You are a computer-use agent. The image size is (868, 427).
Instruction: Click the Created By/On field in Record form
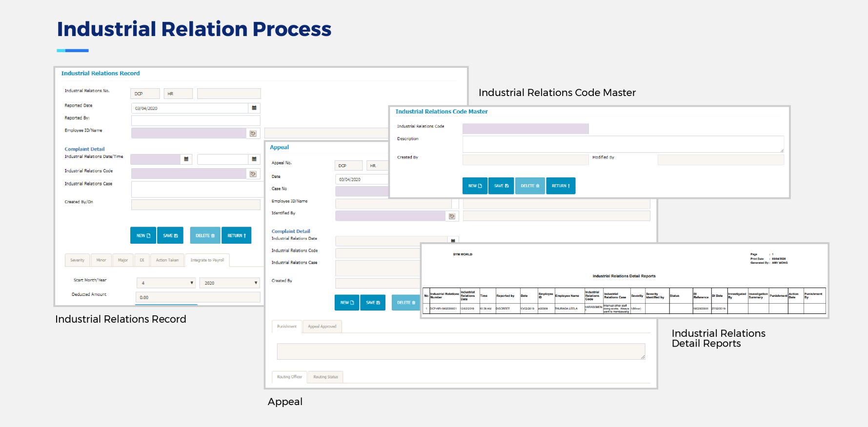point(196,205)
